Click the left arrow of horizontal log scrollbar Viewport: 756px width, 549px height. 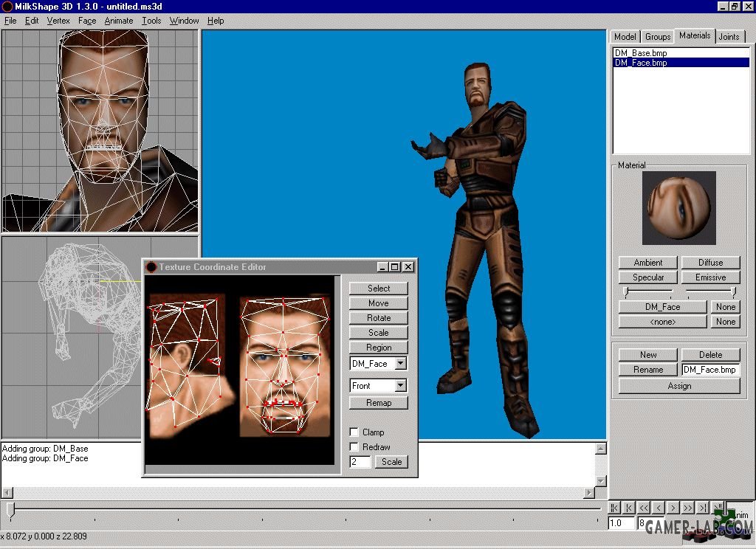click(7, 493)
